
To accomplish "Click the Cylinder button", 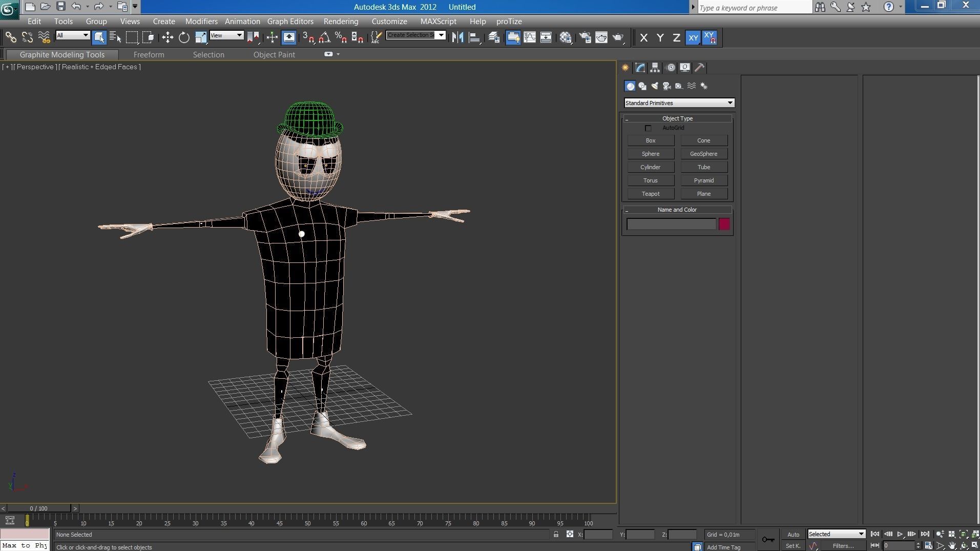I will (x=651, y=167).
